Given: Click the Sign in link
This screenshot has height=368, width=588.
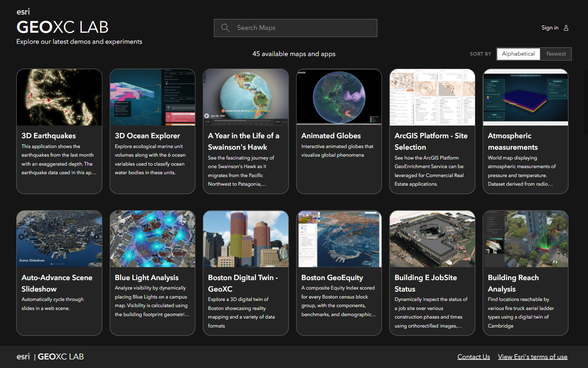Looking at the screenshot, I should coord(550,28).
